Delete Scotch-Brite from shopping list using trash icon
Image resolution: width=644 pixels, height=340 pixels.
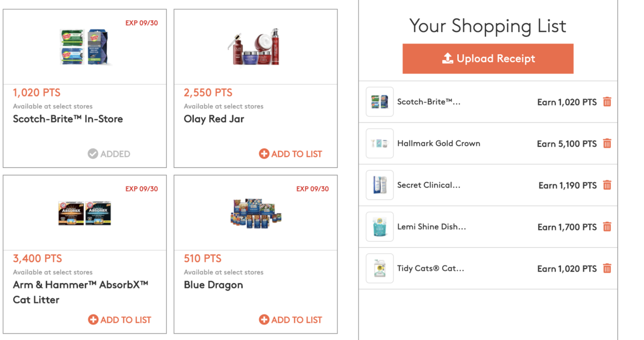607,101
